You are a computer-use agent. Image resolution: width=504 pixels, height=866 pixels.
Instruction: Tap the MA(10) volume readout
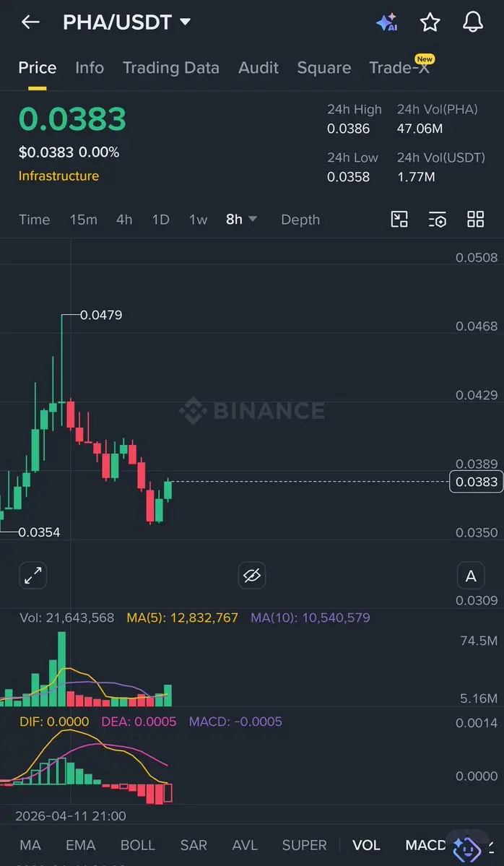click(x=310, y=618)
